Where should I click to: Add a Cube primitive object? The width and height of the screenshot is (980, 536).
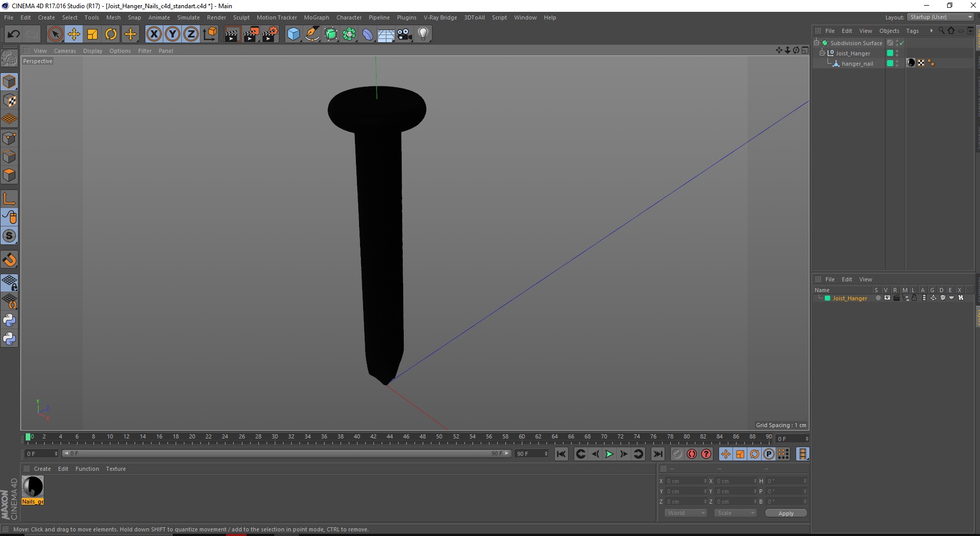293,34
